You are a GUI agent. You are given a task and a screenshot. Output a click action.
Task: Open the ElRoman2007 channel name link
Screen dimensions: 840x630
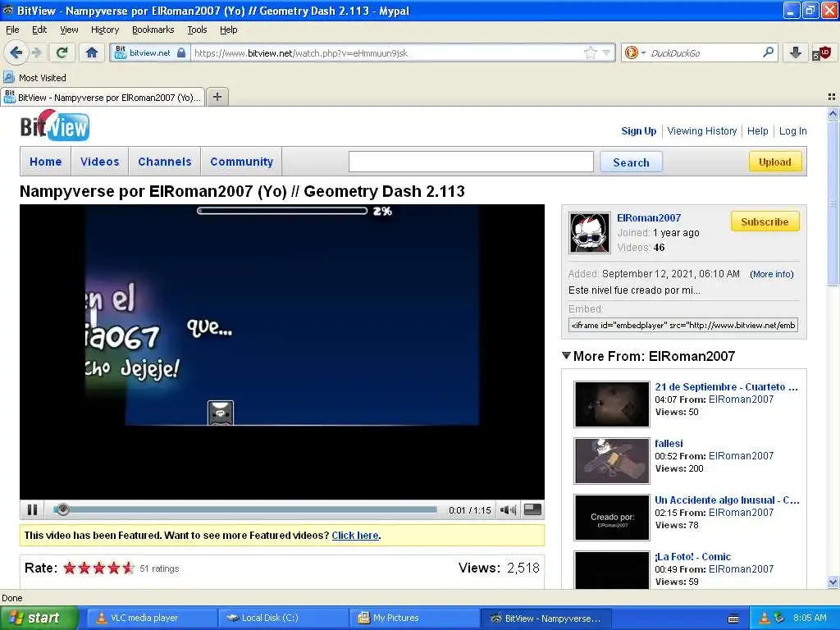[649, 217]
